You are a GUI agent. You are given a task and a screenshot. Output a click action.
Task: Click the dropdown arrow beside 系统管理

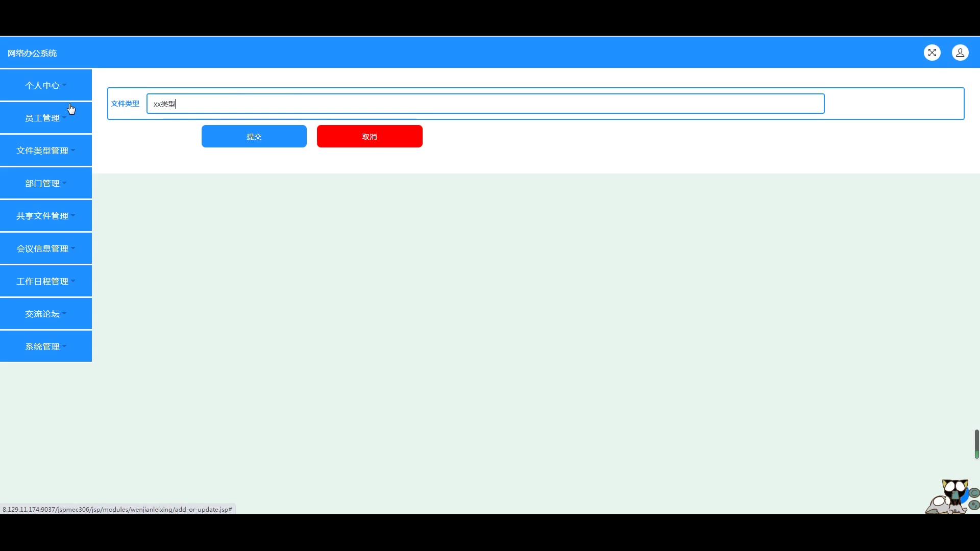[64, 346]
